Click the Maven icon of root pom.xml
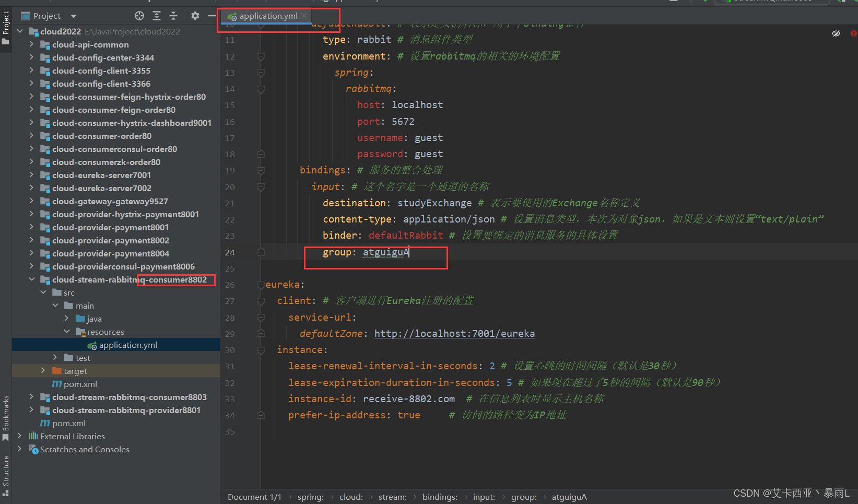Image resolution: width=858 pixels, height=504 pixels. tap(45, 423)
